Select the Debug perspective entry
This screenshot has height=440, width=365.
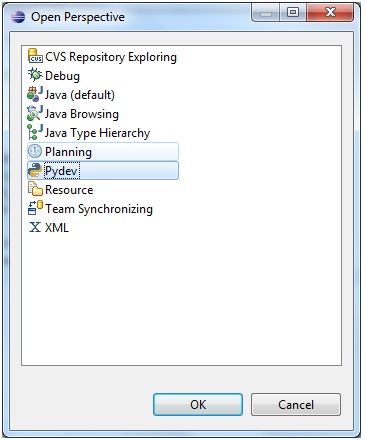(62, 76)
